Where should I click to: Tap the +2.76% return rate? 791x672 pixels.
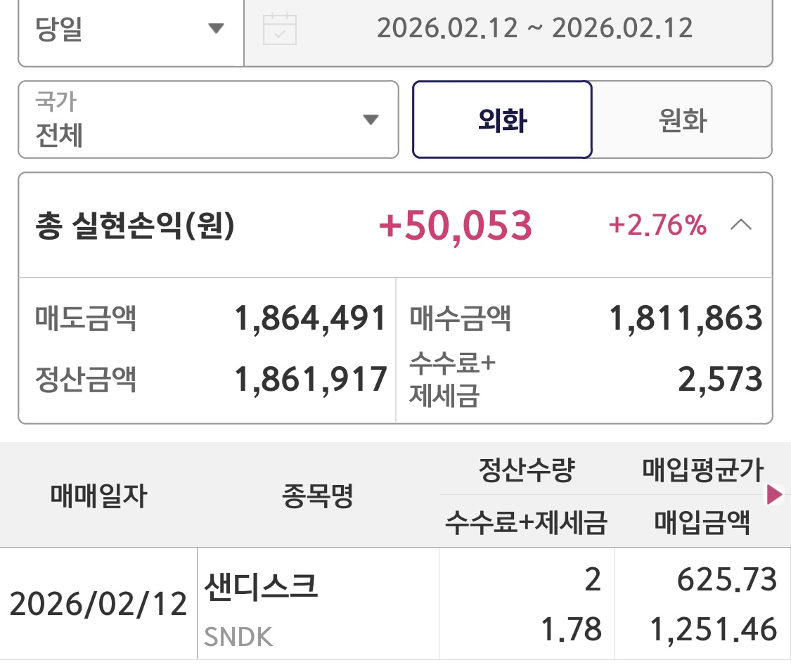pyautogui.click(x=657, y=226)
